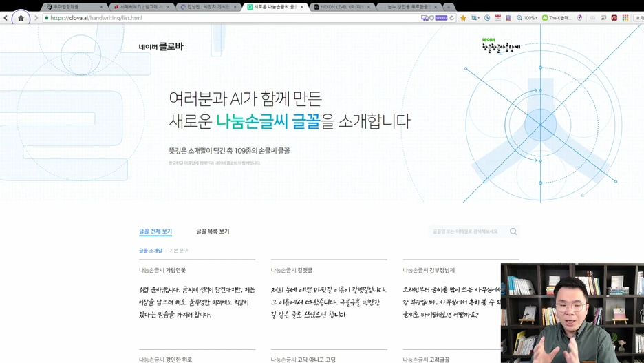644x363 pixels.
Task: Open the 나눔손글씨 갈맷글 font title
Action: pos(292,270)
